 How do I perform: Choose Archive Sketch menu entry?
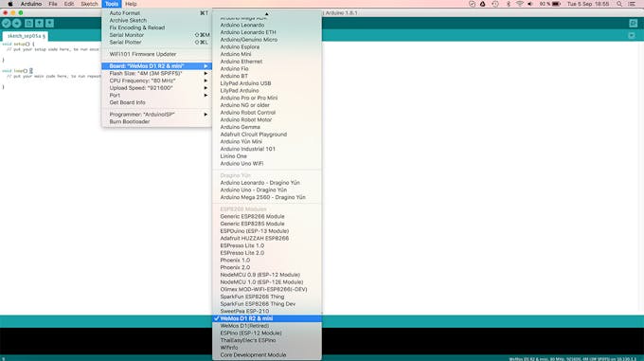point(156,21)
